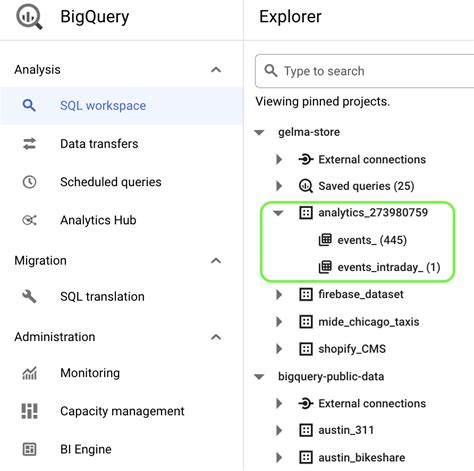Expand gelma-store External connections
The image size is (474, 471).
(279, 159)
